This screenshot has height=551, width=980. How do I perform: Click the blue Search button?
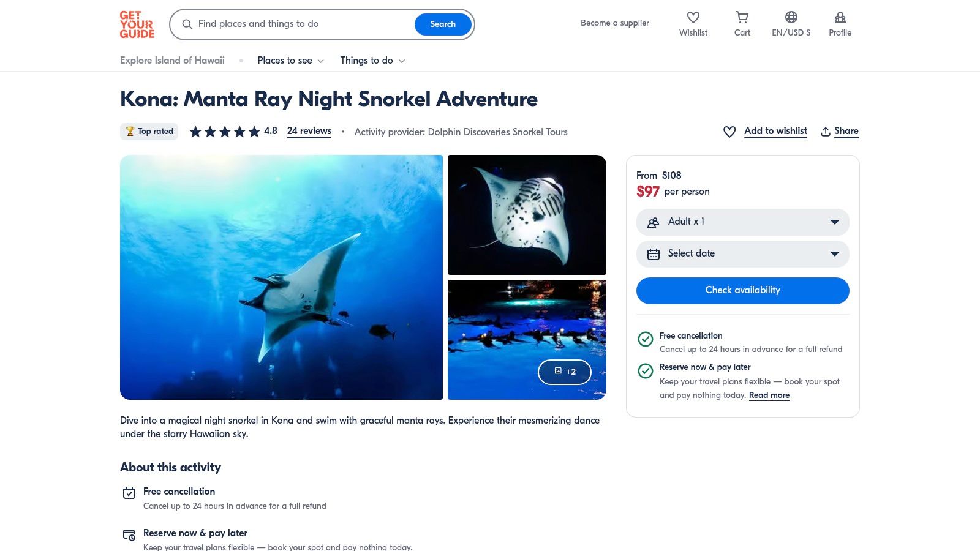[x=442, y=24]
